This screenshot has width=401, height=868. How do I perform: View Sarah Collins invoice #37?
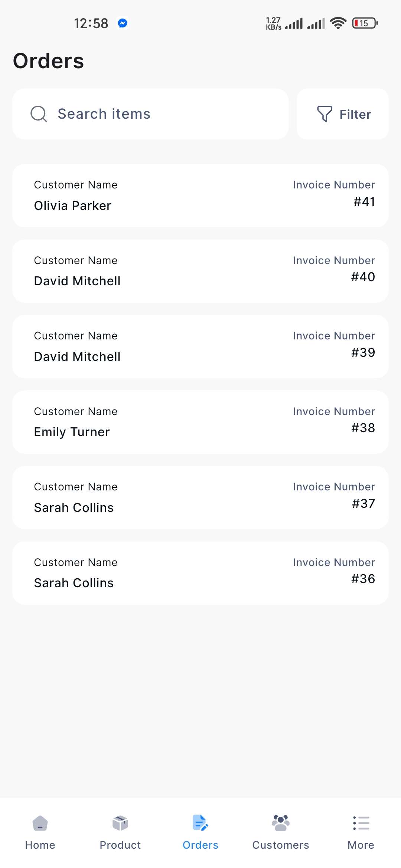[200, 497]
